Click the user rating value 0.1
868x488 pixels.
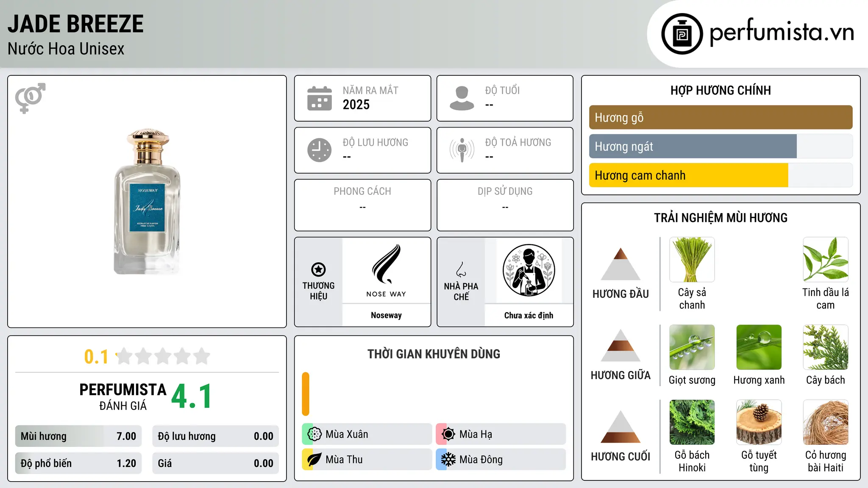coord(96,357)
